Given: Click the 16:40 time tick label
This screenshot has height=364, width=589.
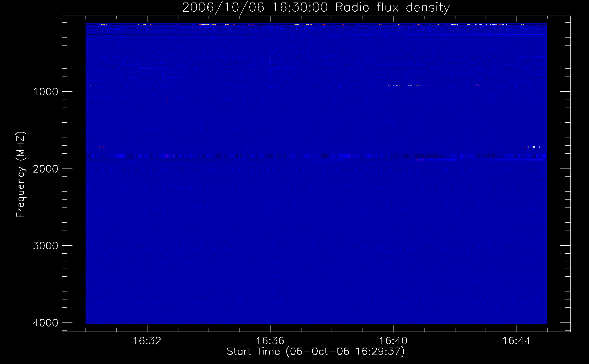Looking at the screenshot, I should click(x=393, y=341).
